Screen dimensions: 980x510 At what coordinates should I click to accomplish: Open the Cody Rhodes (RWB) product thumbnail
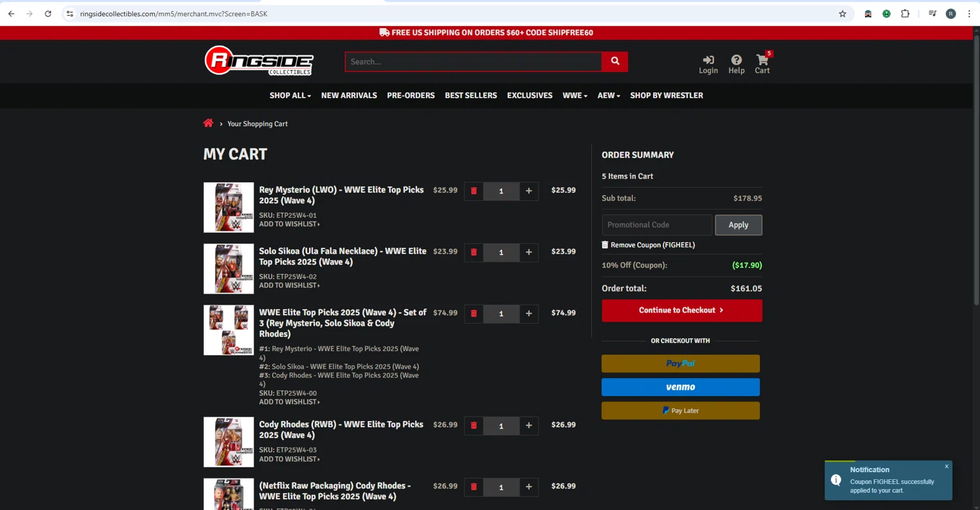pos(229,442)
